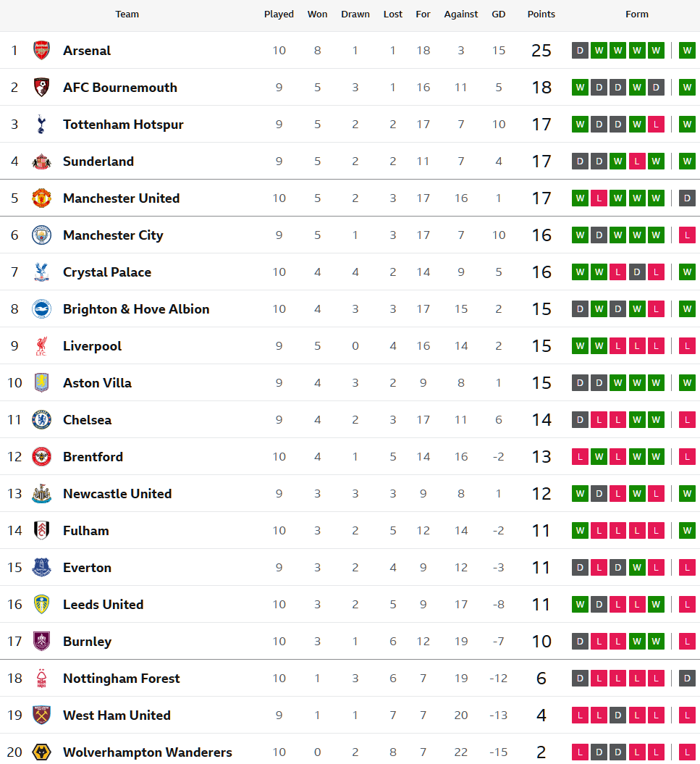This screenshot has width=700, height=764.
Task: Click Nottingham Forest's latest draw form badge
Action: pos(687,679)
